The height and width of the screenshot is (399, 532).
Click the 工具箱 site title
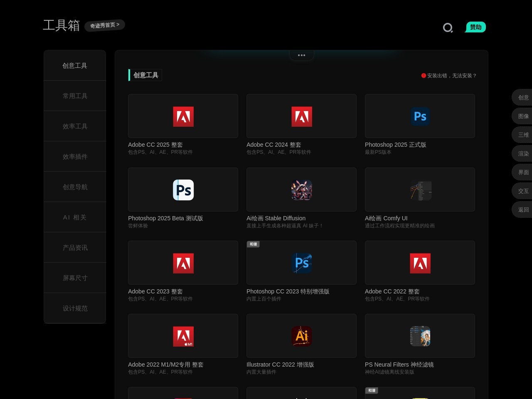[62, 25]
